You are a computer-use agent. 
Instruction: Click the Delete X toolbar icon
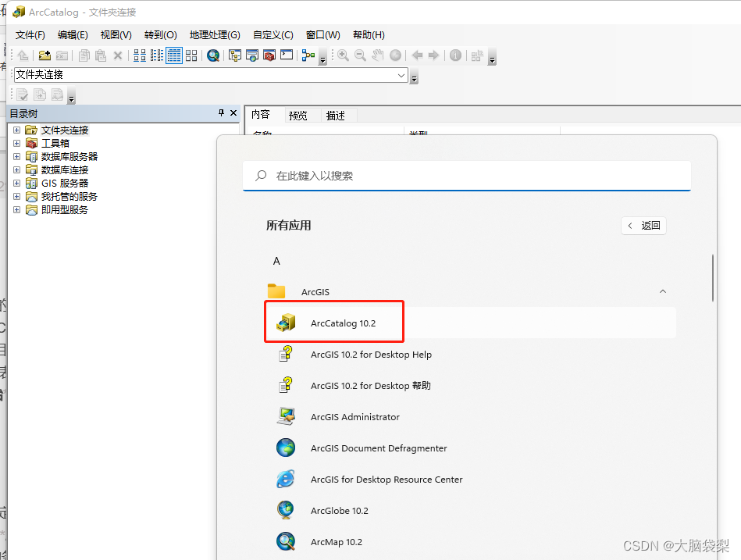(118, 55)
